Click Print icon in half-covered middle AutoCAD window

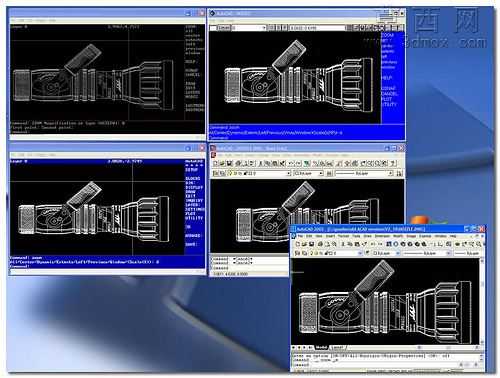coord(238,163)
